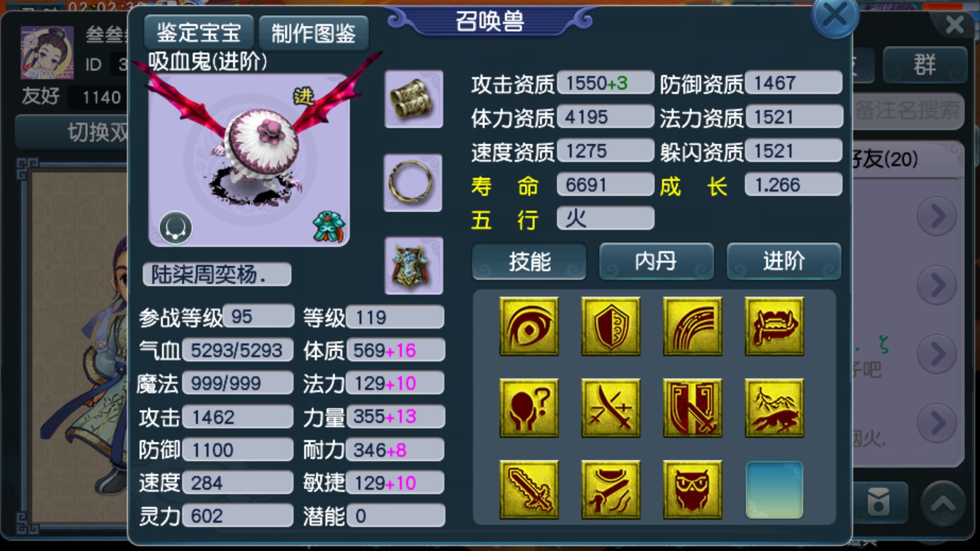Tap the owl skill icon
Screen dimensions: 980x551
click(692, 489)
